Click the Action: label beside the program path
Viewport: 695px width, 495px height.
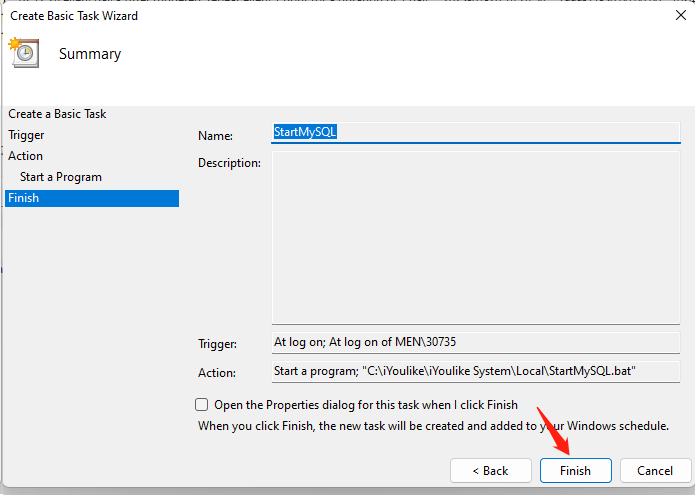(217, 373)
